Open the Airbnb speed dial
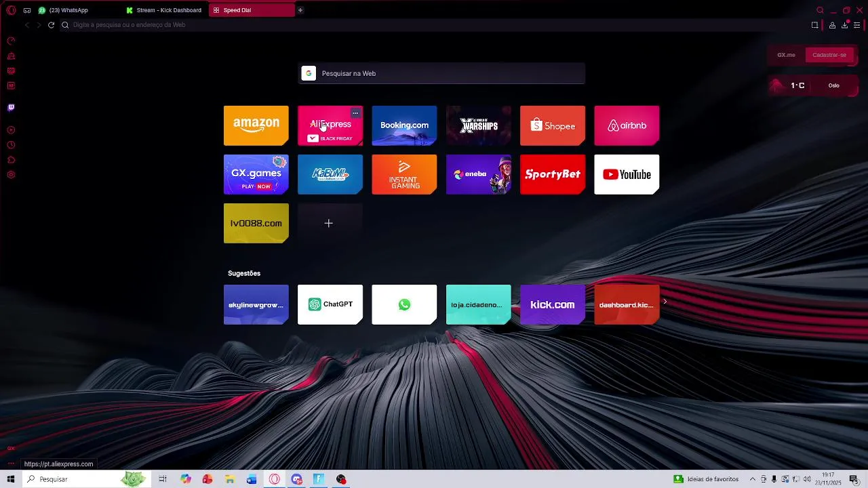Viewport: 868px width, 488px height. (x=627, y=125)
